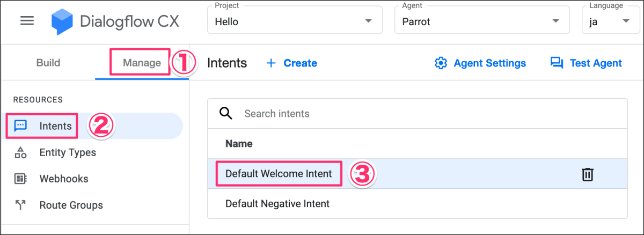
Task: Open the Agent dropdown showing Parrot
Action: click(x=555, y=21)
